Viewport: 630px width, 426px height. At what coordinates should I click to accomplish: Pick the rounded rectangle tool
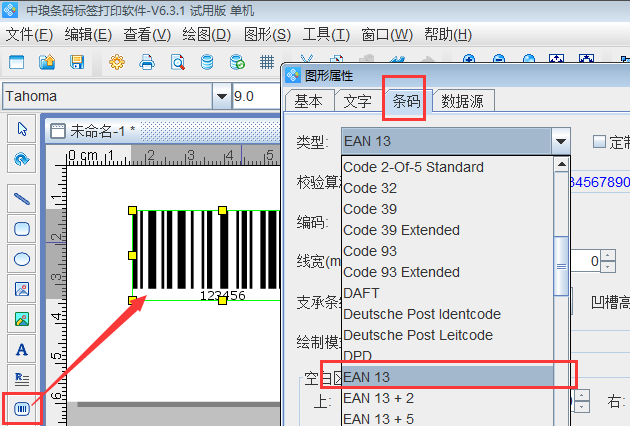point(22,228)
